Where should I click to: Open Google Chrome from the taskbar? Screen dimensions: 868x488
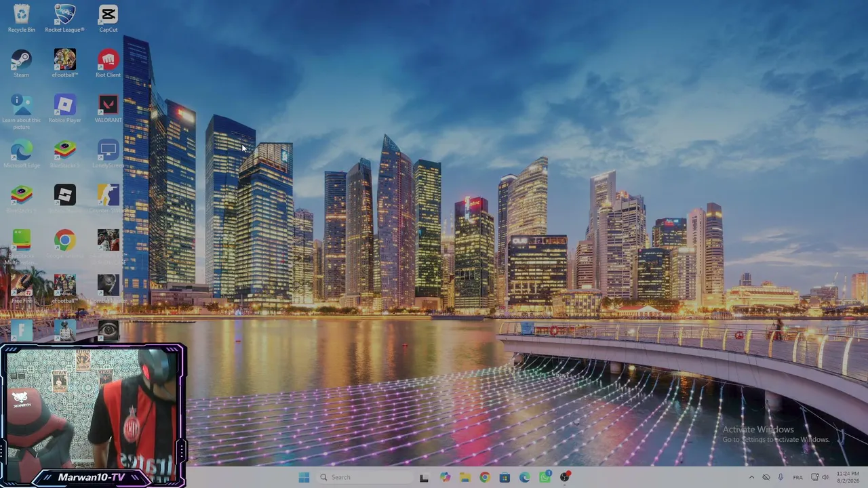(484, 477)
